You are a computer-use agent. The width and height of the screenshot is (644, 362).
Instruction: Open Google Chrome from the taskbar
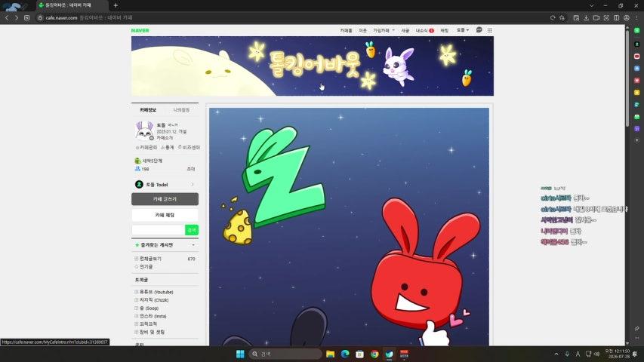[x=374, y=354]
